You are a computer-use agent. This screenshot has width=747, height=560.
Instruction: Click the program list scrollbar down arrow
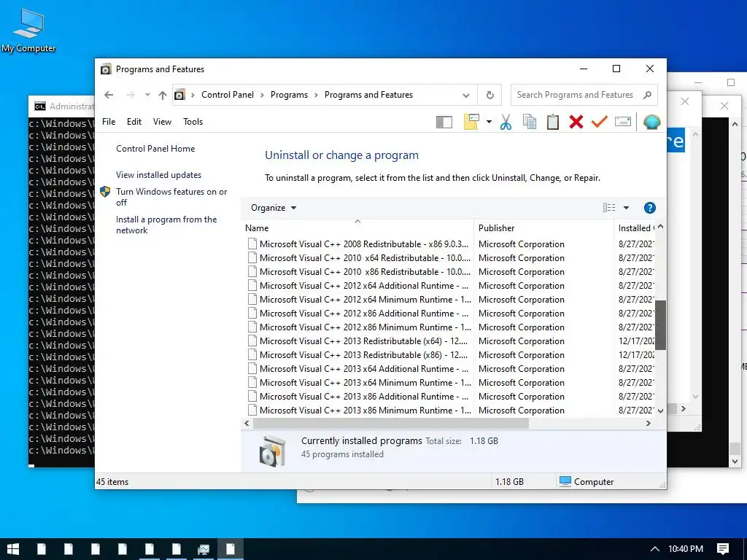click(x=660, y=411)
